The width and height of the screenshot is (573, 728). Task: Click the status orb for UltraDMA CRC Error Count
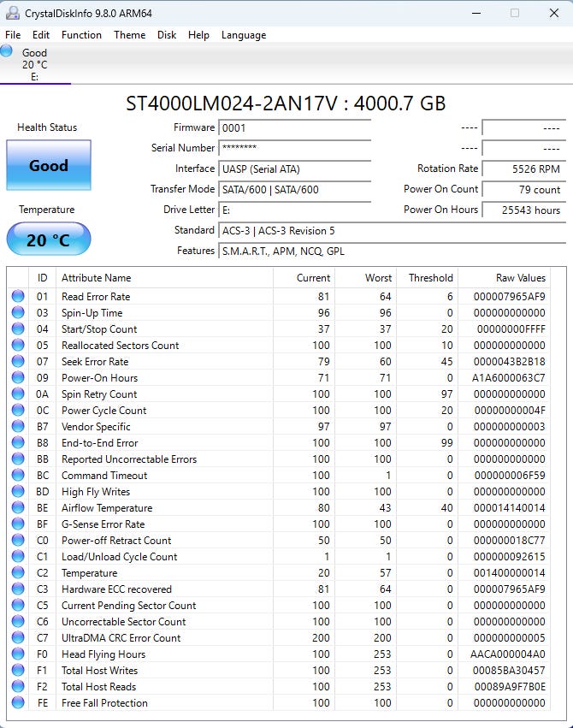coord(18,638)
